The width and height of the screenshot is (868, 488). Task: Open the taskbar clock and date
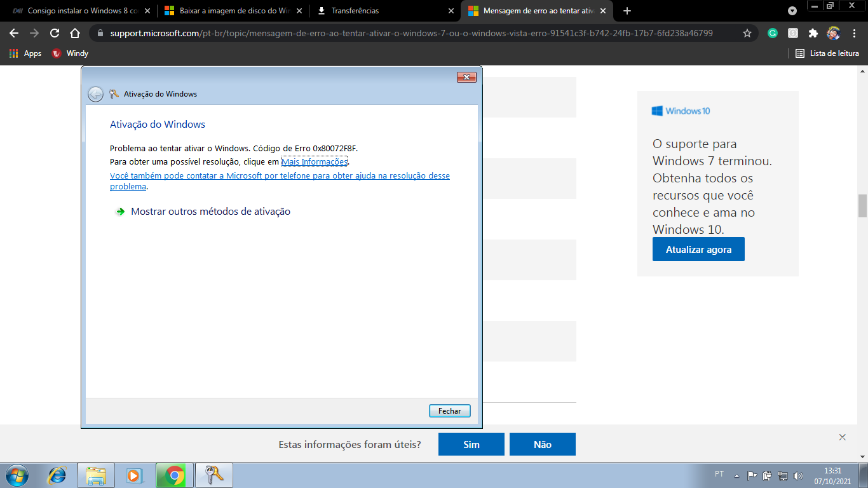[832, 475]
